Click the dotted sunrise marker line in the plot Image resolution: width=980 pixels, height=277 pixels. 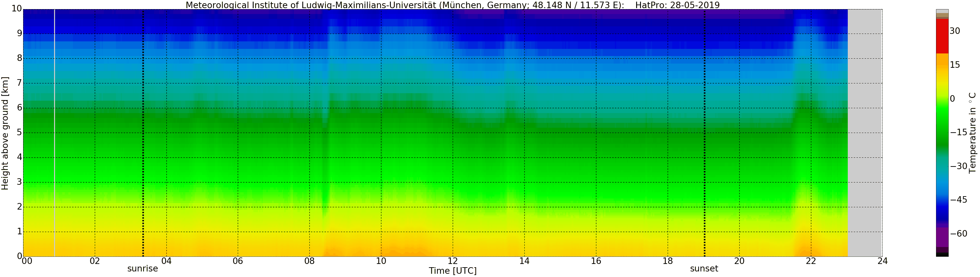click(143, 133)
